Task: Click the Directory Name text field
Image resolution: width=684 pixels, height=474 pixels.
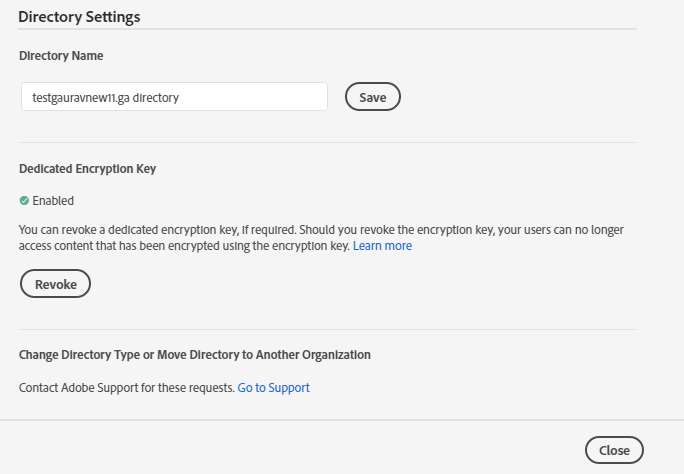Action: point(174,97)
